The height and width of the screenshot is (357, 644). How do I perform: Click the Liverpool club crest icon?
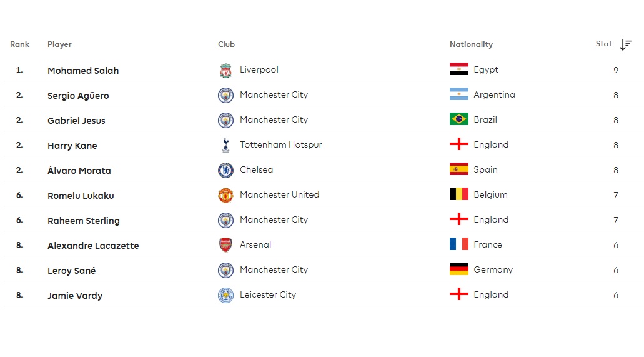point(225,70)
